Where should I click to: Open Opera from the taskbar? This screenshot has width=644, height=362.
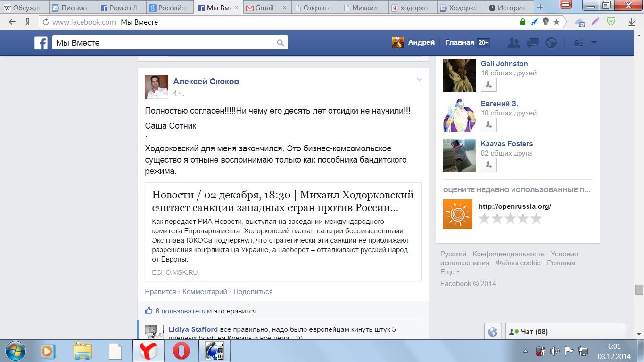tap(182, 351)
